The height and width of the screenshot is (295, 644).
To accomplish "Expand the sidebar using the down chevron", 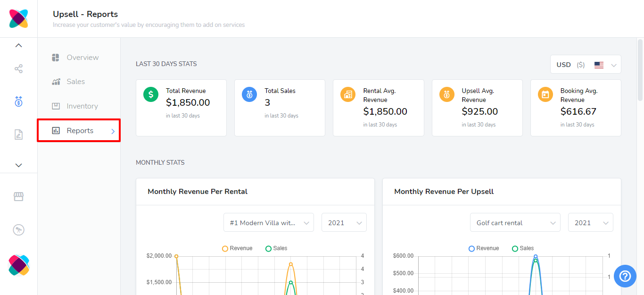I will 18,165.
